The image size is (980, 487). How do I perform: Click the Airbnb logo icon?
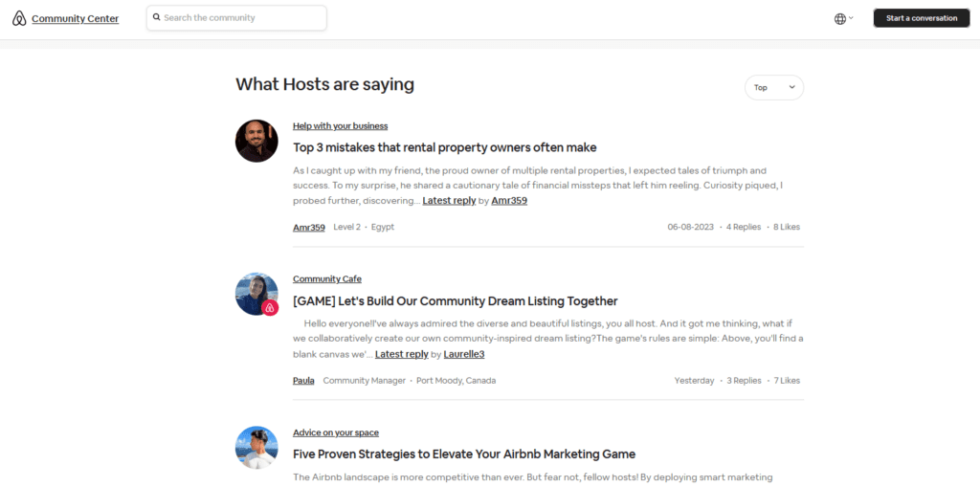pos(19,19)
